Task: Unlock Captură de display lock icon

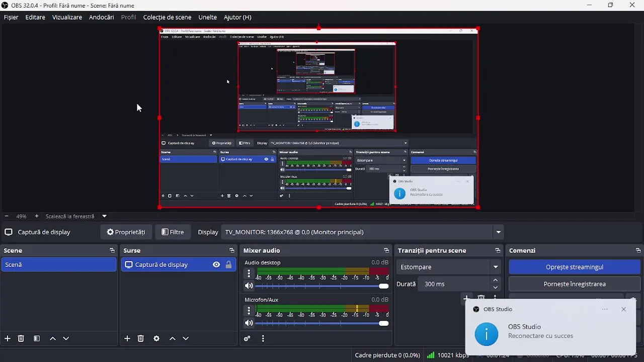Action: 228,264
